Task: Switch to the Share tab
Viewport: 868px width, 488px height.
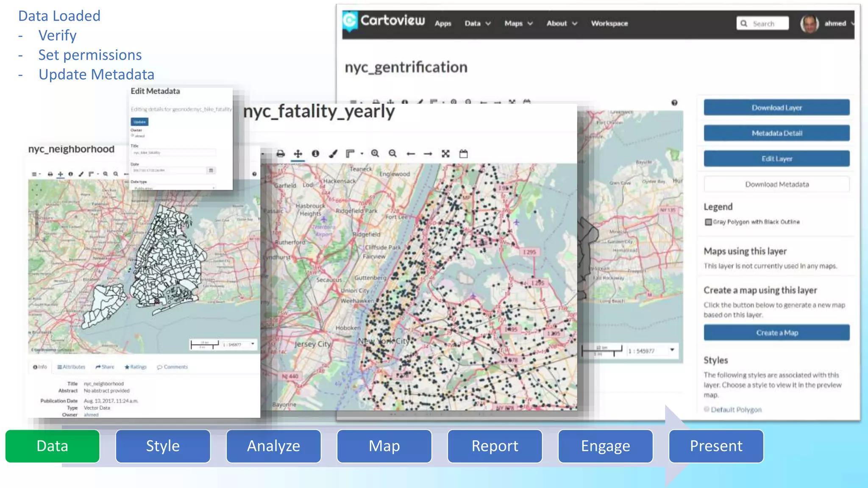Action: (105, 367)
